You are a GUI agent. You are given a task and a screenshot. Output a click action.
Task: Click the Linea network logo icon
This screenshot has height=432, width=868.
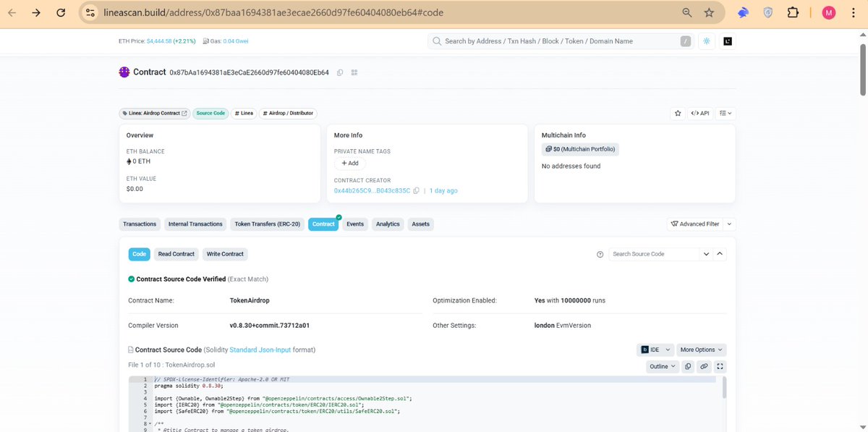point(728,41)
